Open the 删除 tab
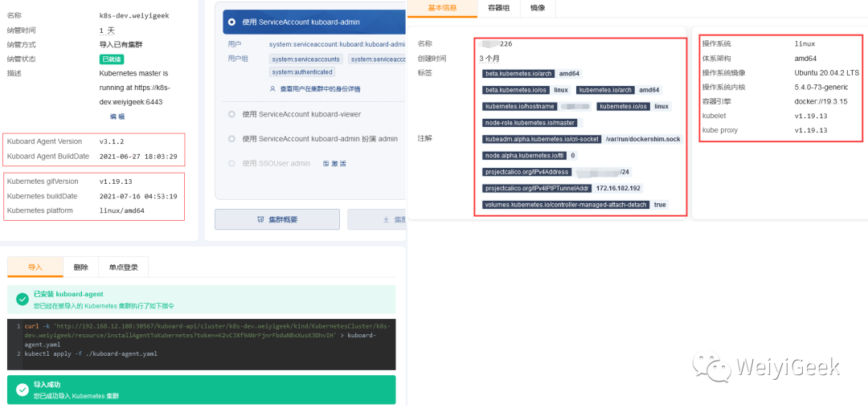 (81, 267)
